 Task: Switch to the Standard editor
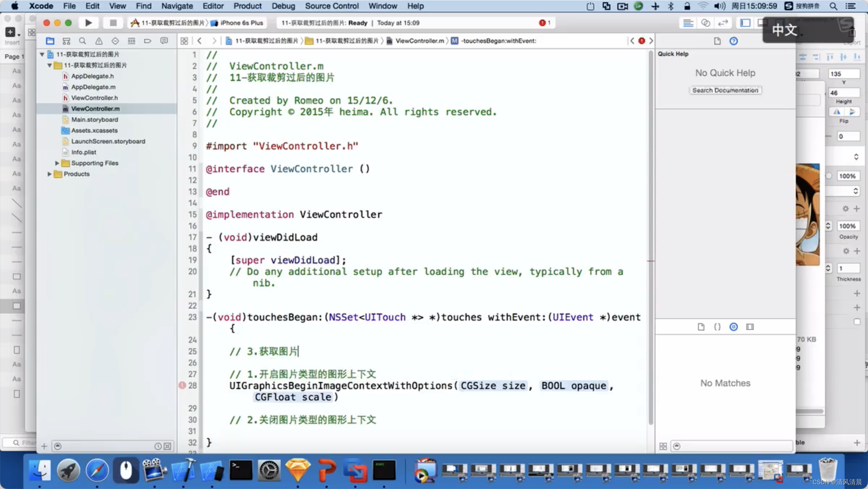pos(688,23)
